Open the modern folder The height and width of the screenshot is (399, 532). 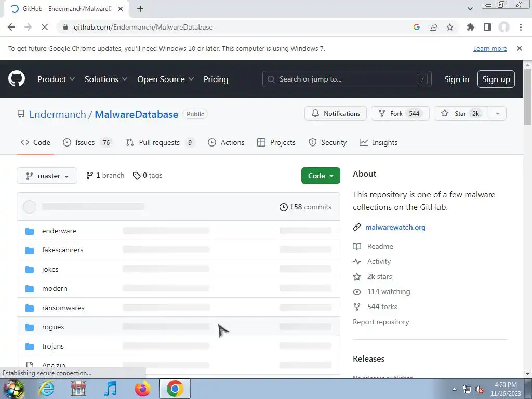pos(55,288)
